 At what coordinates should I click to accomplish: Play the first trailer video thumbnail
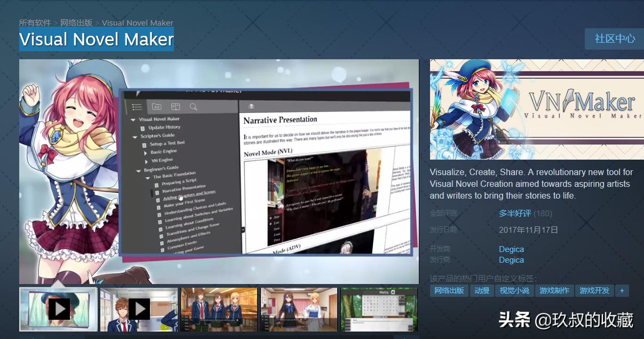(x=58, y=309)
